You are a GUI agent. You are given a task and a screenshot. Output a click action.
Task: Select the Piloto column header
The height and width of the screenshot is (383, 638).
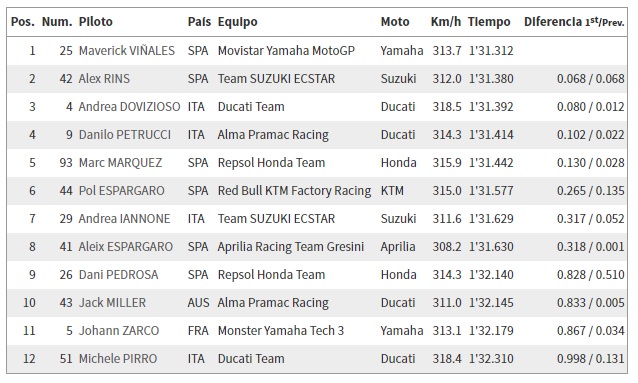coord(96,22)
